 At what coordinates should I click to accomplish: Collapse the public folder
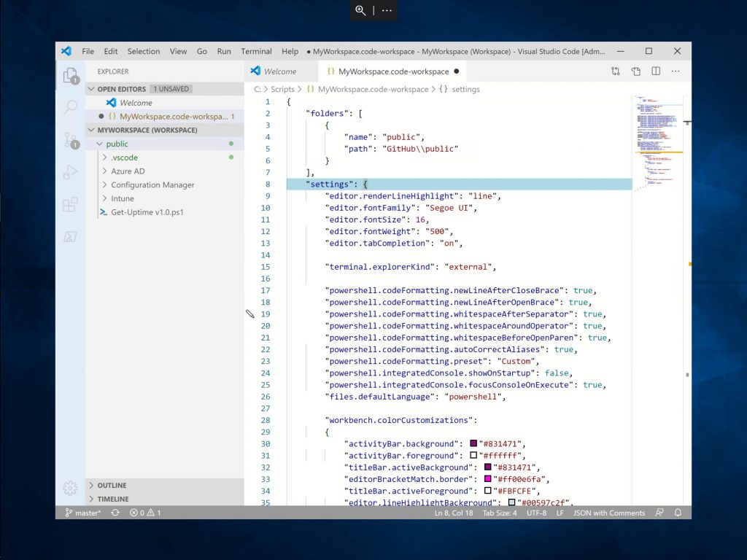[99, 144]
